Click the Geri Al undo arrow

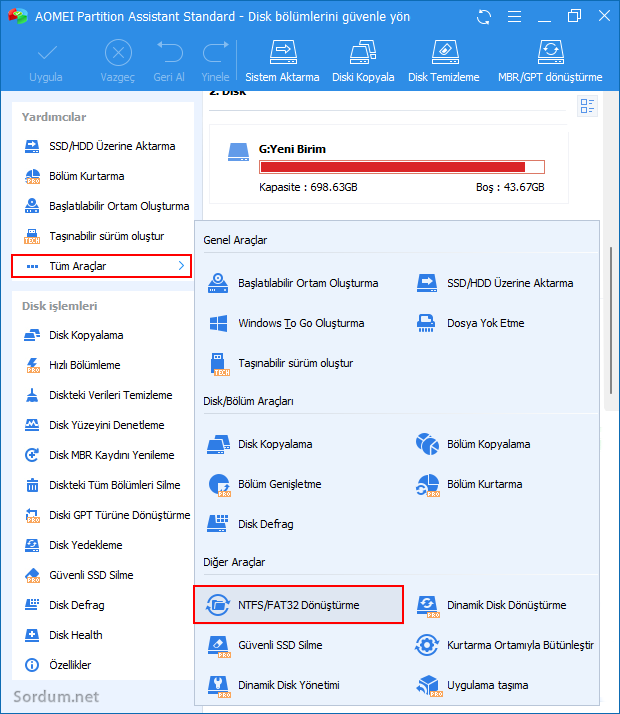click(169, 51)
